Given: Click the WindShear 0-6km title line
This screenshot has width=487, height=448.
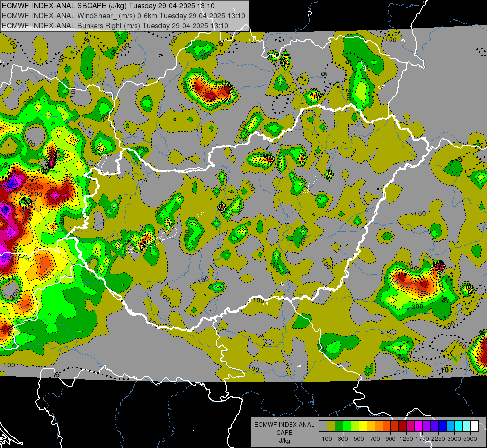Looking at the screenshot, I should coord(123,16).
